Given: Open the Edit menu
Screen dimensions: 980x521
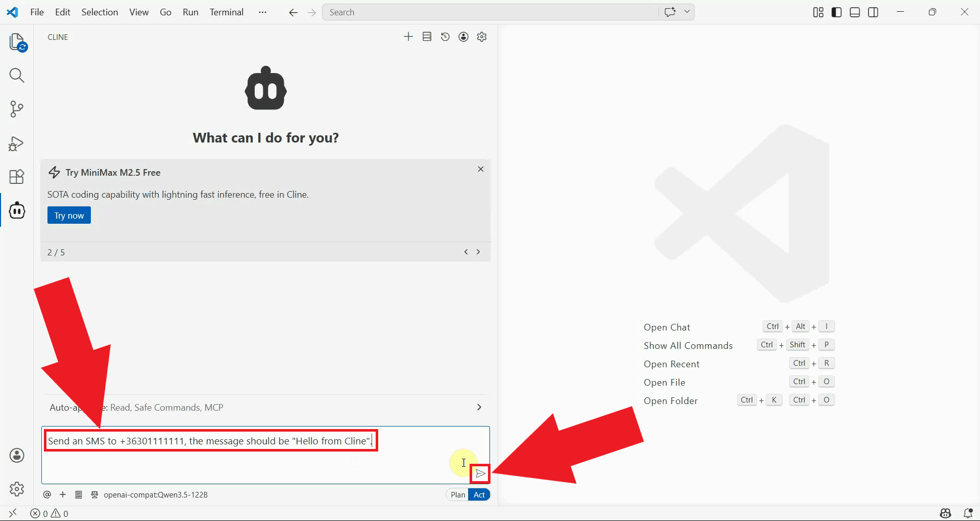Looking at the screenshot, I should tap(63, 12).
